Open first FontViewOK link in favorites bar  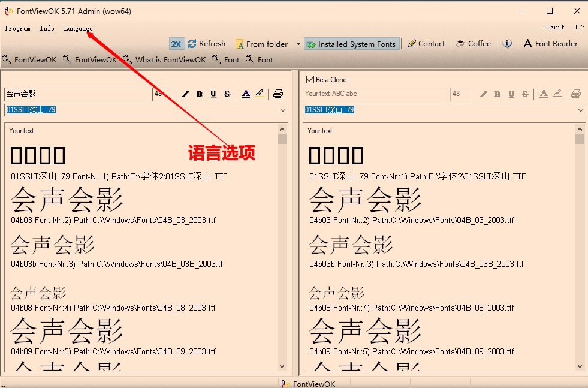tap(29, 59)
